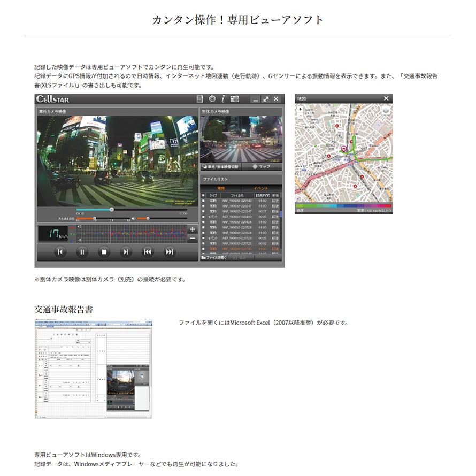
Task: Switch to the イベント file list tab
Action: point(261,188)
